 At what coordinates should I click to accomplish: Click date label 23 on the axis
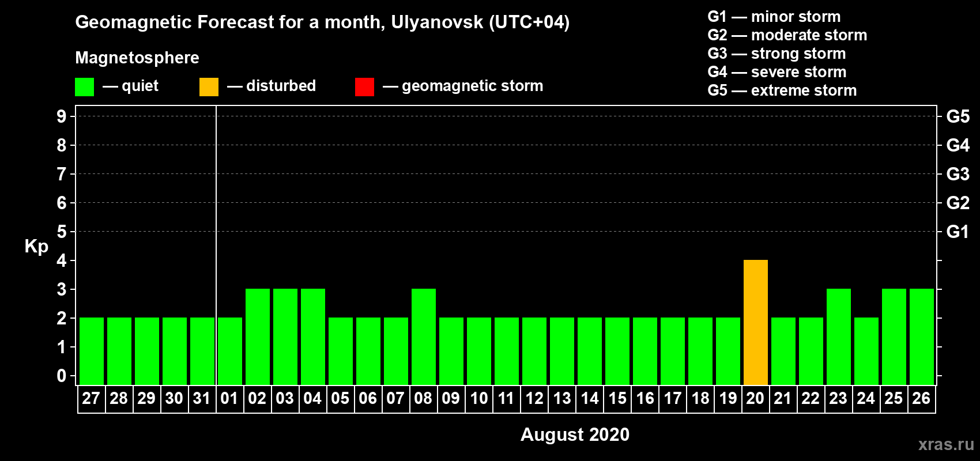point(838,399)
